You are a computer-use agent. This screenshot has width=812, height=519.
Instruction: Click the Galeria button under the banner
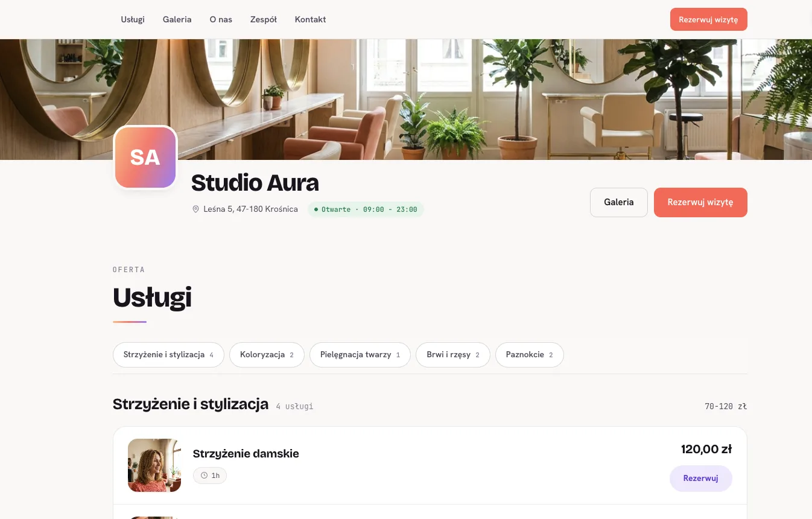point(619,202)
